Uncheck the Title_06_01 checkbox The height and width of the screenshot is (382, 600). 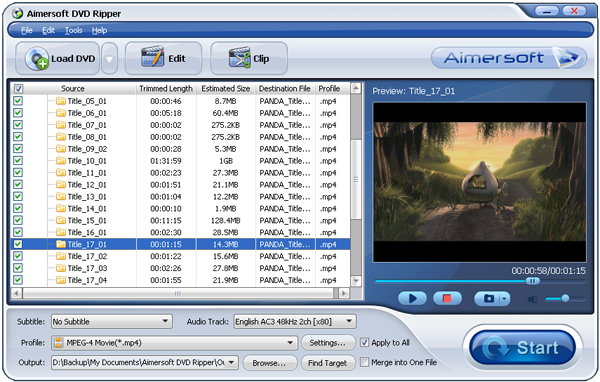(18, 113)
